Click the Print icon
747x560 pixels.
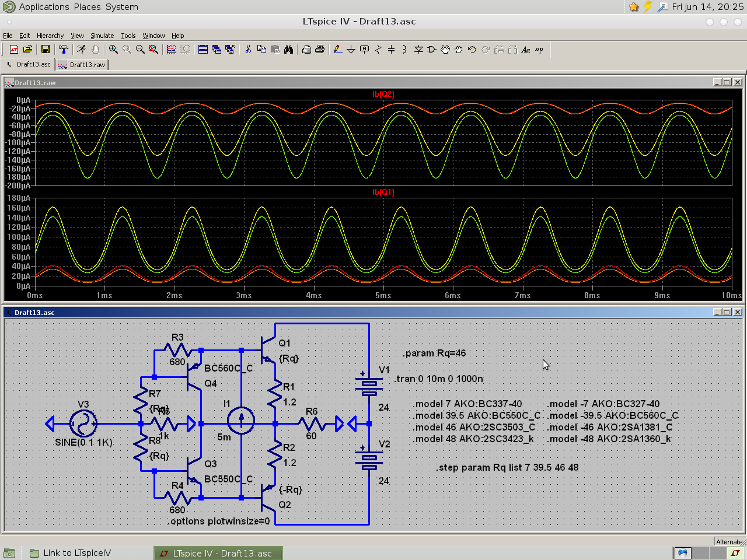(320, 50)
